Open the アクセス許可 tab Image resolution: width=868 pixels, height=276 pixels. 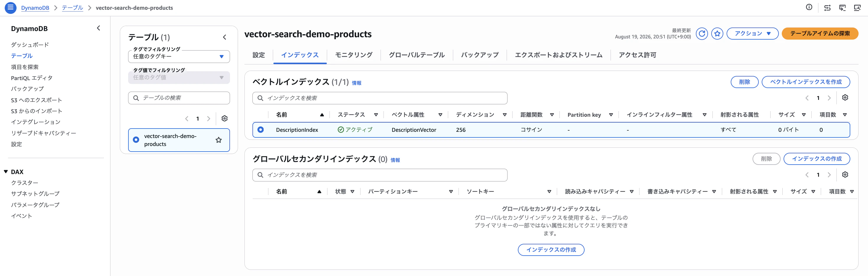(637, 55)
